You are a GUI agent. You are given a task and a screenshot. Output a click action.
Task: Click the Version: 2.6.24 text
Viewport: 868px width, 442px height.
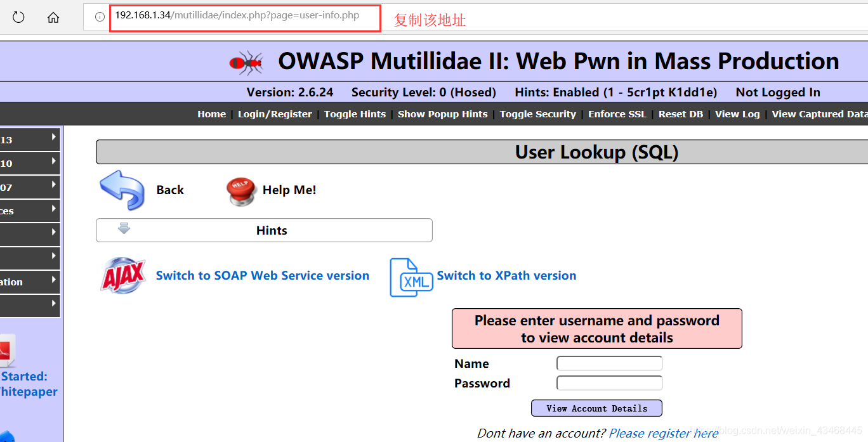(290, 93)
